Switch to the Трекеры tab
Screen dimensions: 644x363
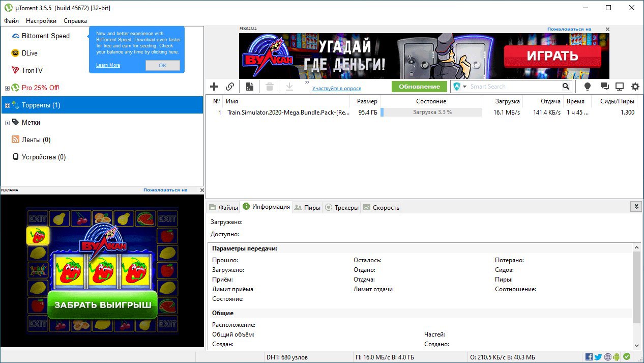pyautogui.click(x=343, y=207)
